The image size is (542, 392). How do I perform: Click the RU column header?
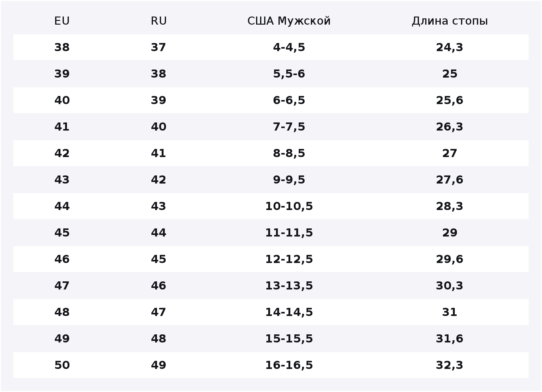coord(159,21)
